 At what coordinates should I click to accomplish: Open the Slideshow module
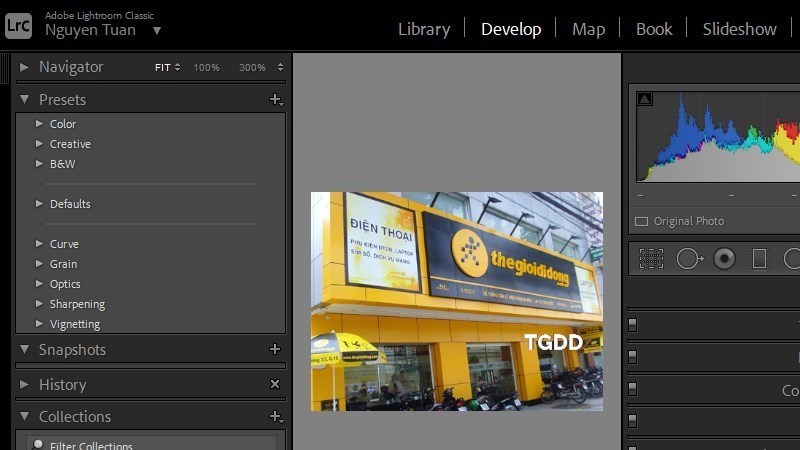[x=739, y=29]
